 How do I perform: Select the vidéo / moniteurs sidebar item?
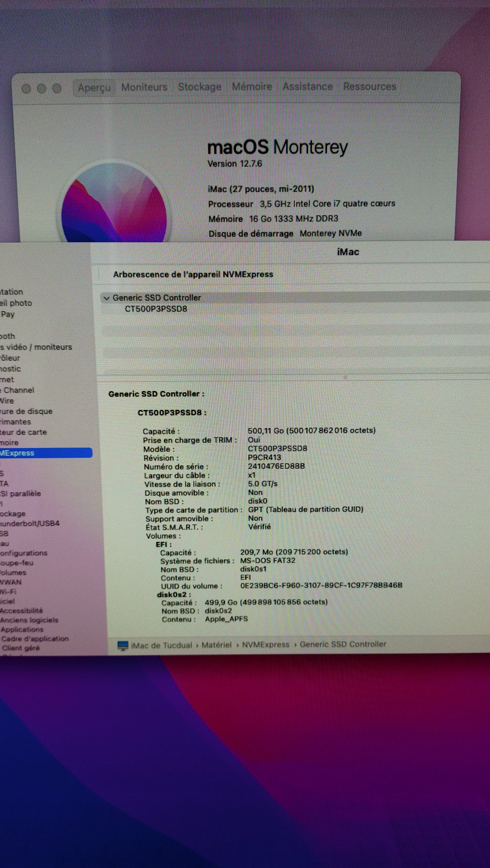click(x=36, y=347)
